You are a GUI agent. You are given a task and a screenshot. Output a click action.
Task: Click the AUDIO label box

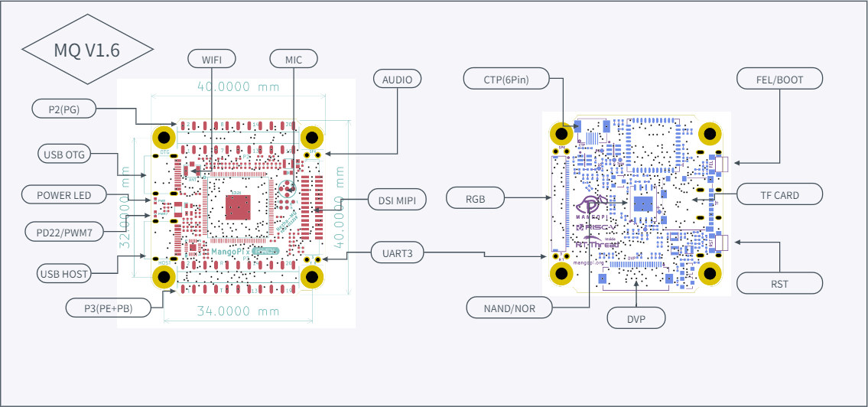(x=398, y=79)
